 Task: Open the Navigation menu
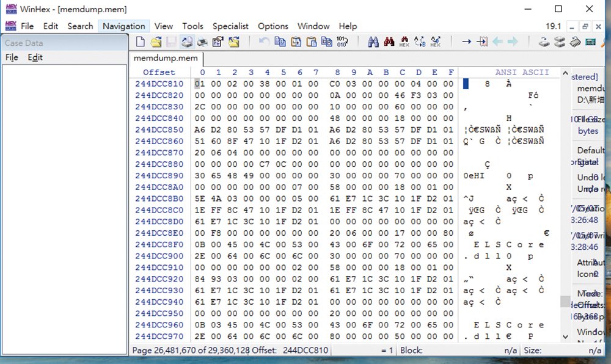point(124,26)
